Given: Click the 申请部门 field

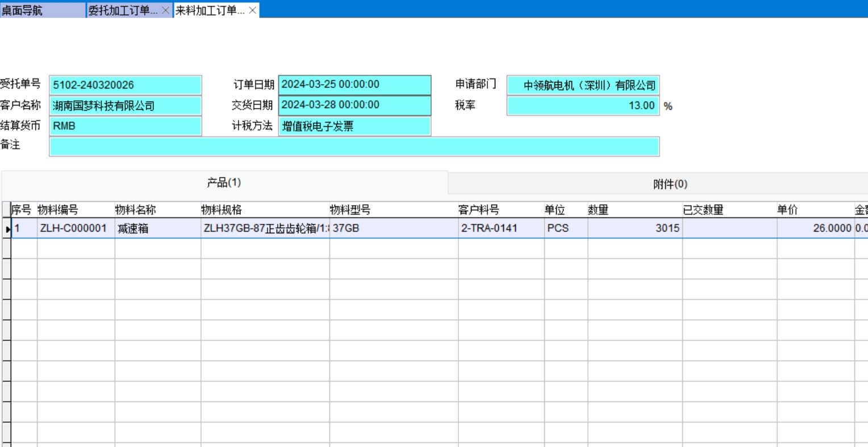Looking at the screenshot, I should 583,85.
